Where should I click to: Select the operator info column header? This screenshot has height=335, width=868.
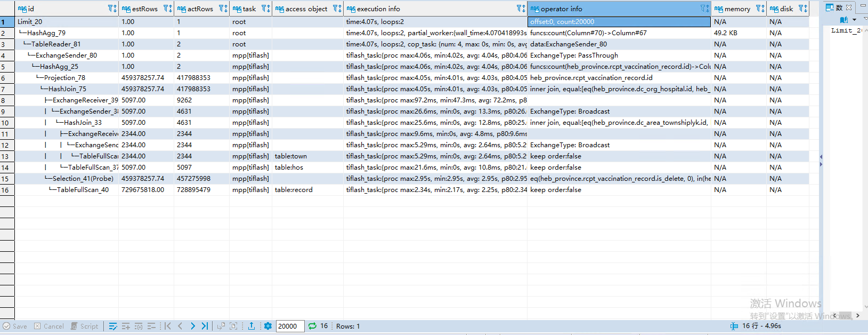613,9
